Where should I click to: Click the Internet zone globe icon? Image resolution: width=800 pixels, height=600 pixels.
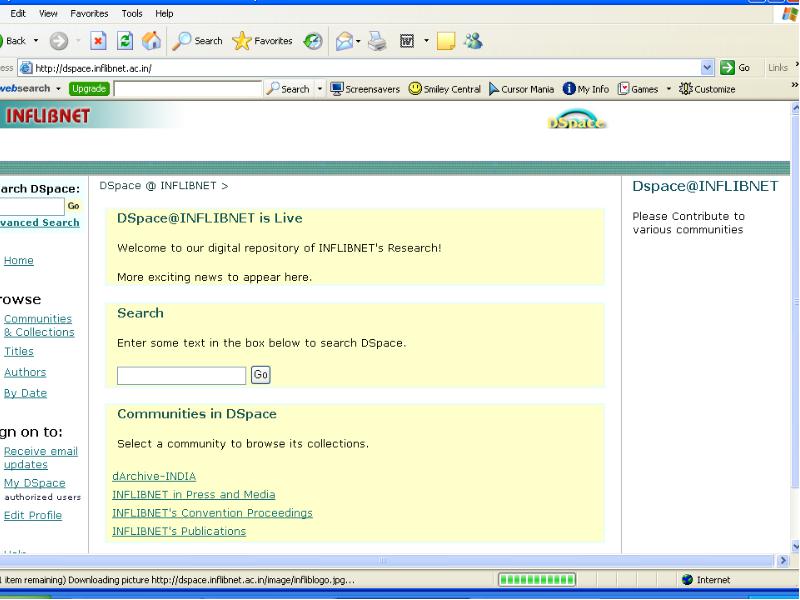(x=687, y=580)
